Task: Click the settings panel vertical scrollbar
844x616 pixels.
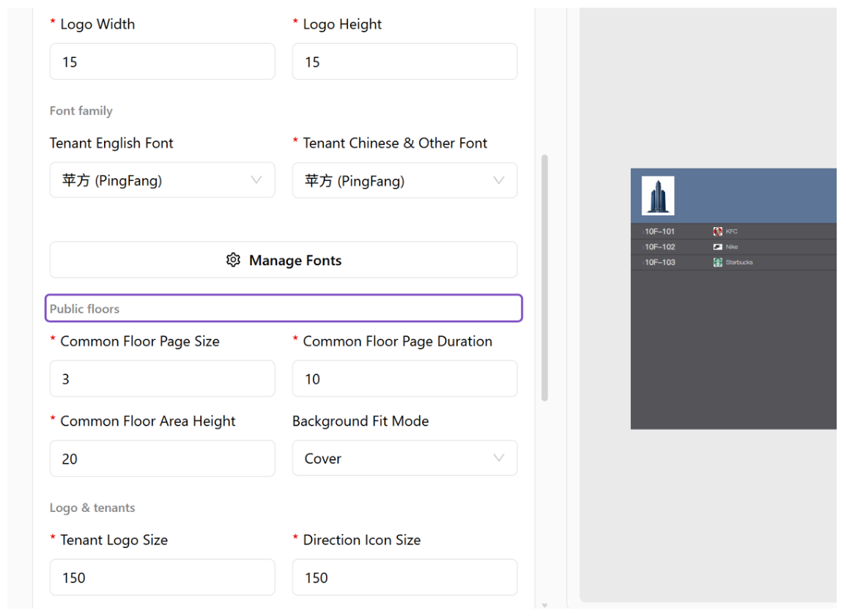Action: [545, 278]
